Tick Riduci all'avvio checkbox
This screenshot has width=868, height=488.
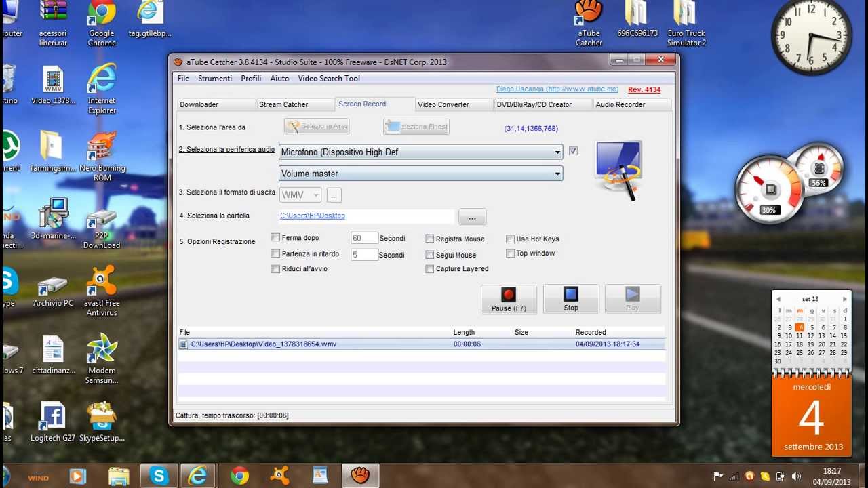click(275, 268)
